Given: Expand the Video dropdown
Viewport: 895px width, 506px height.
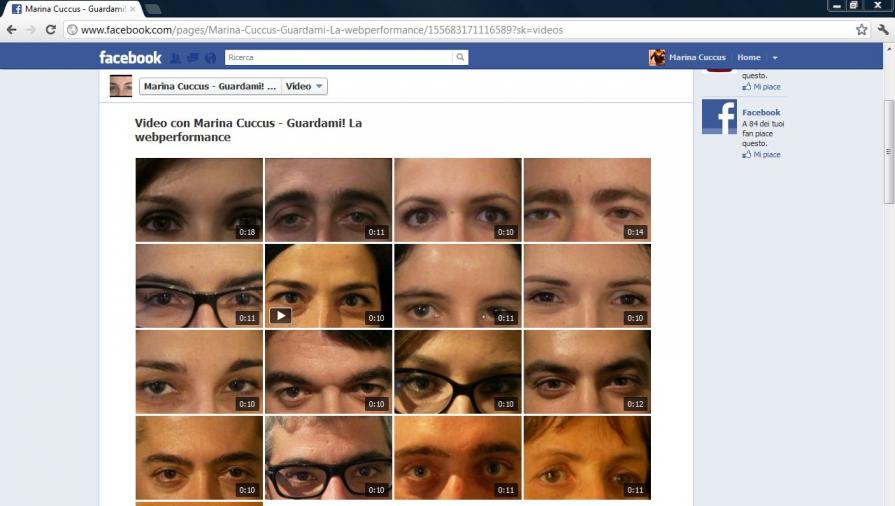Looking at the screenshot, I should pos(304,87).
